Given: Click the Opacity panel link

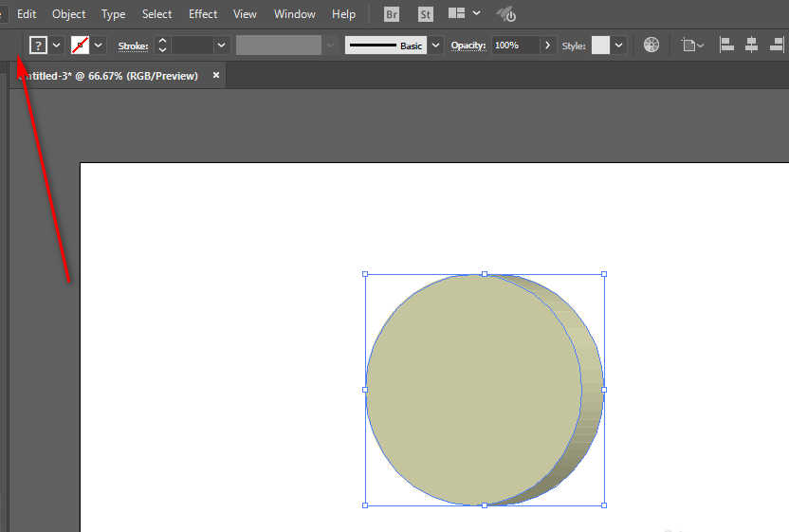Looking at the screenshot, I should click(468, 46).
